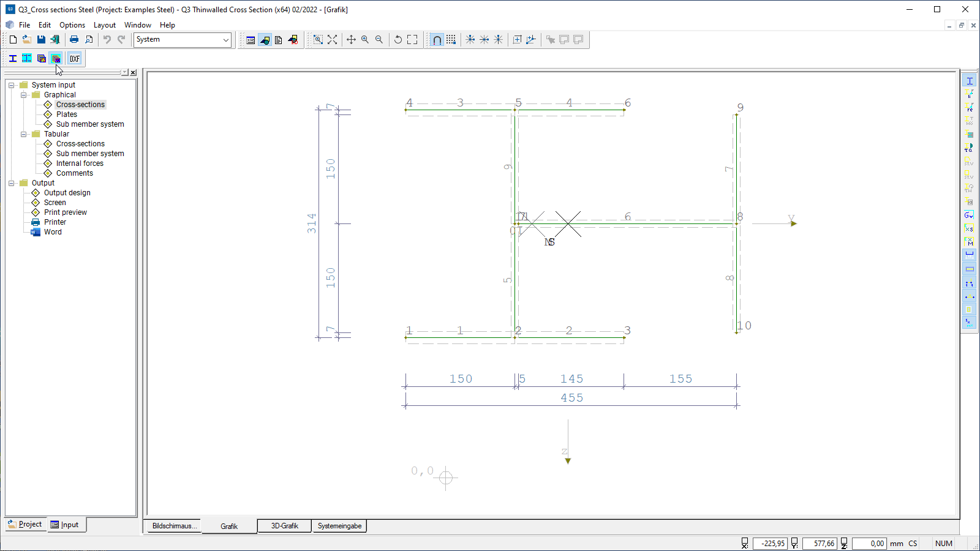
Task: Click the add-point plus-box icon
Action: [517, 39]
